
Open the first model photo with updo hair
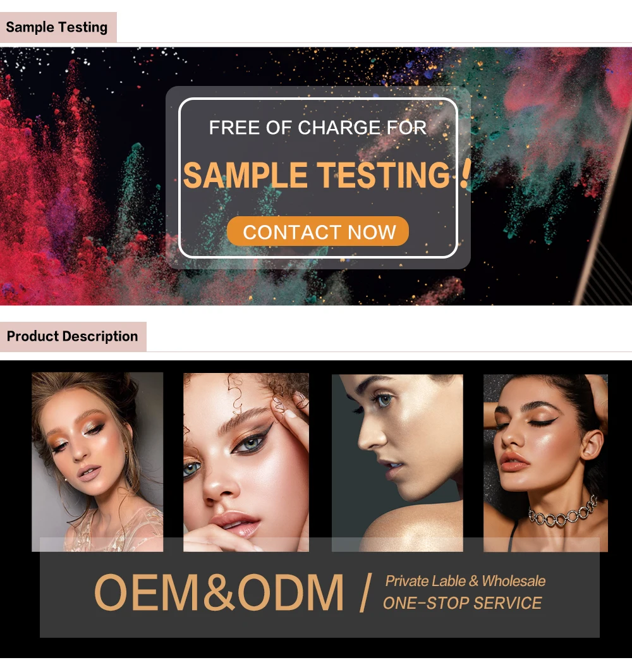point(97,461)
